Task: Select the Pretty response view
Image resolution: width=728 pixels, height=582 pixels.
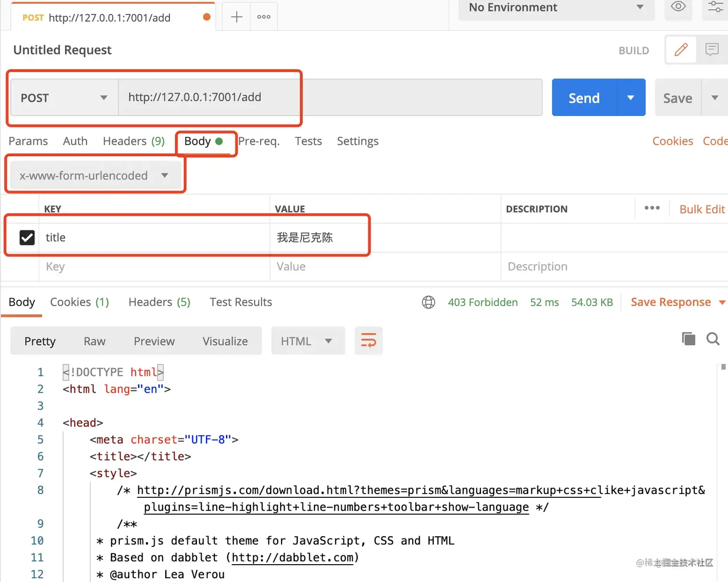Action: [x=40, y=341]
